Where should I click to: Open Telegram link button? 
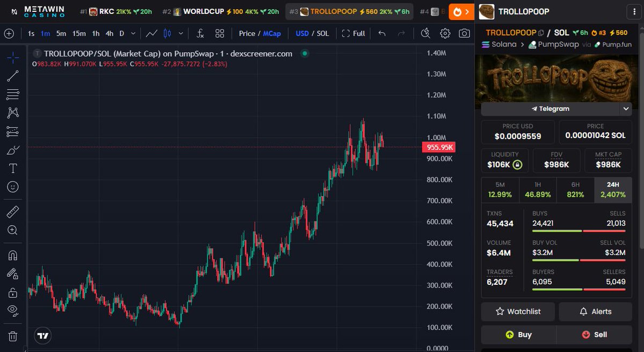(x=550, y=109)
